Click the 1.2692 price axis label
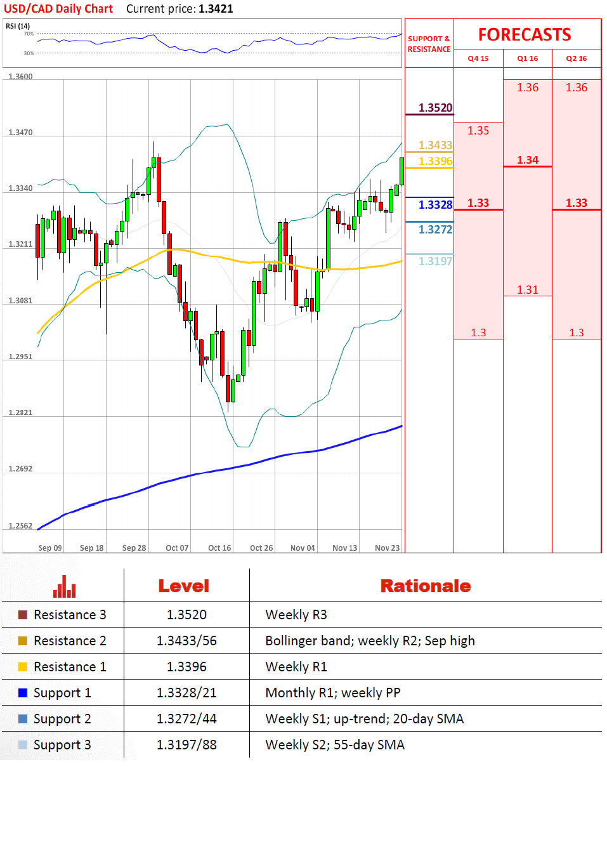This screenshot has height=868, width=607. [20, 469]
